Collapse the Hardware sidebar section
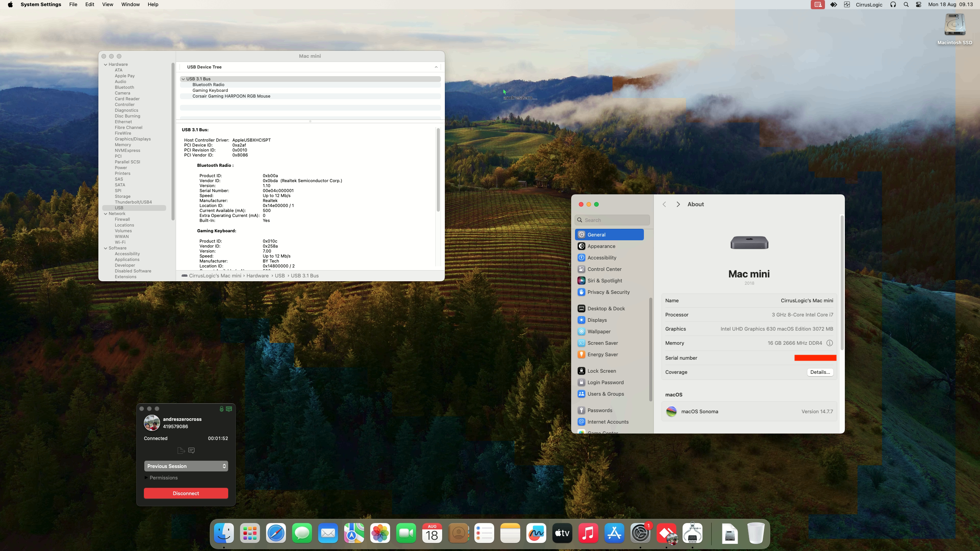The width and height of the screenshot is (980, 551). pos(106,64)
